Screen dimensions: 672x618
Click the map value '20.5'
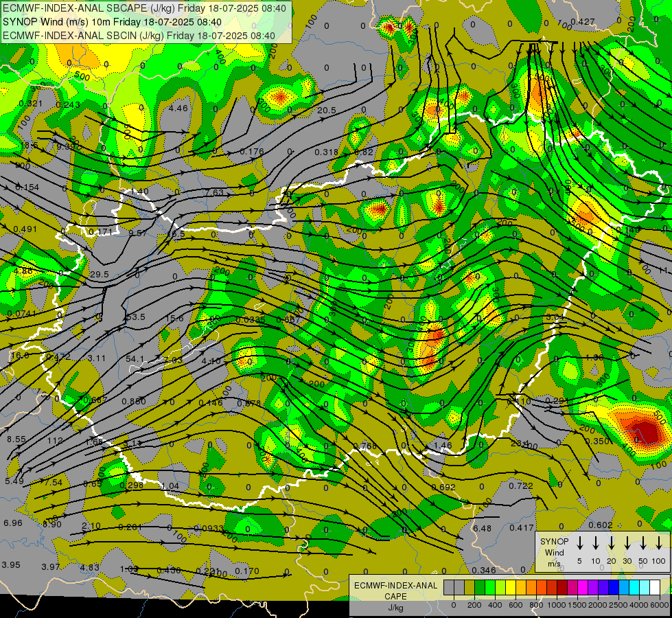pos(327,111)
